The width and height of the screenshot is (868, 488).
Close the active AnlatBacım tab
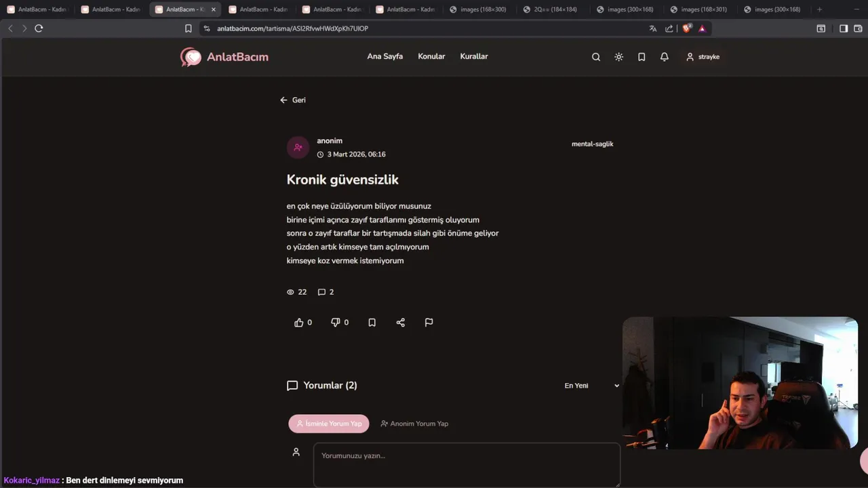pos(213,9)
